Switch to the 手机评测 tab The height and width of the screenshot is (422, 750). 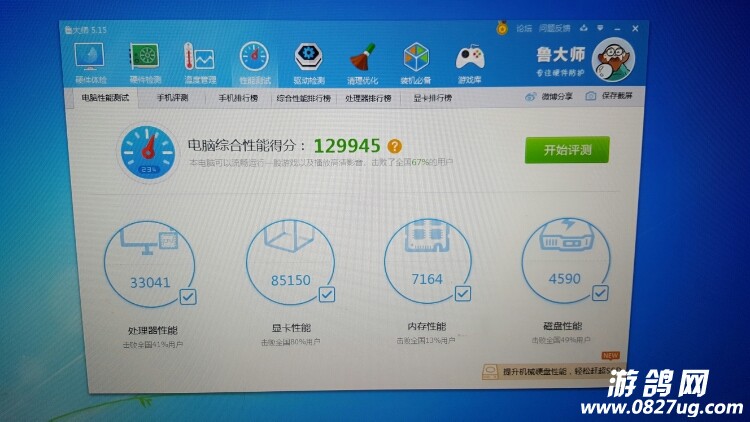click(x=173, y=98)
